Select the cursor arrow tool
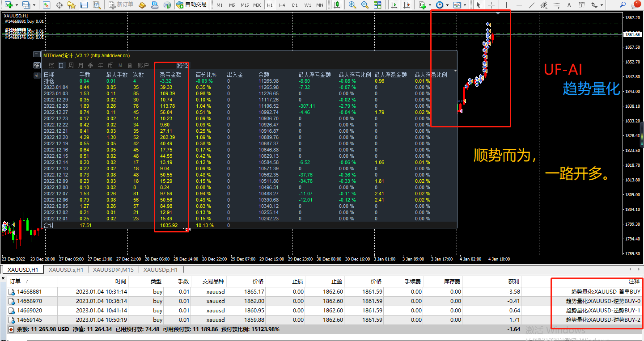Viewport: 644px width, 341px height. [479, 5]
